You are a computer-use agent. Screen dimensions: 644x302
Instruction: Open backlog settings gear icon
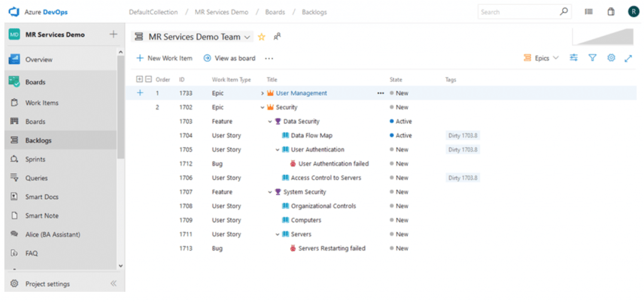[x=611, y=58]
